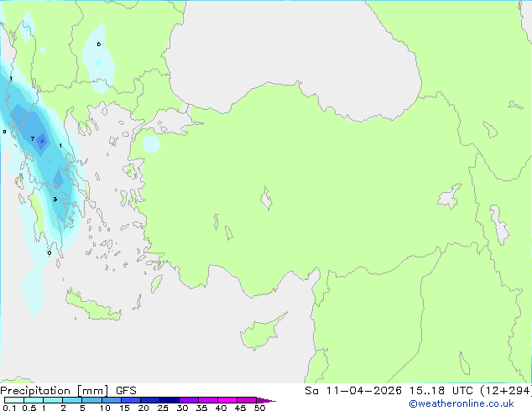The height and width of the screenshot is (411, 532).
Task: Click the map value label '6' over Bulgaria
Action: pyautogui.click(x=99, y=44)
